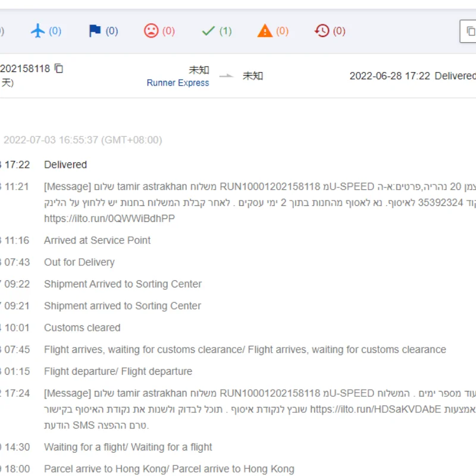Select the Customs cleared event

click(82, 328)
